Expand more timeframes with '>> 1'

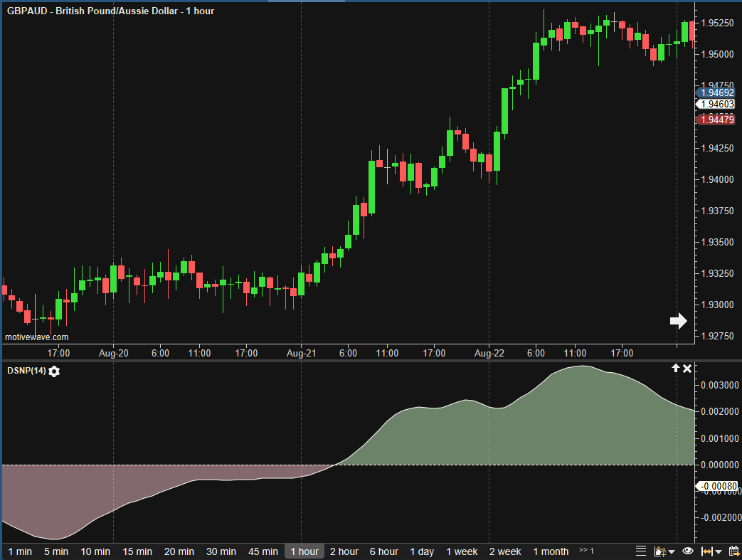tap(586, 551)
